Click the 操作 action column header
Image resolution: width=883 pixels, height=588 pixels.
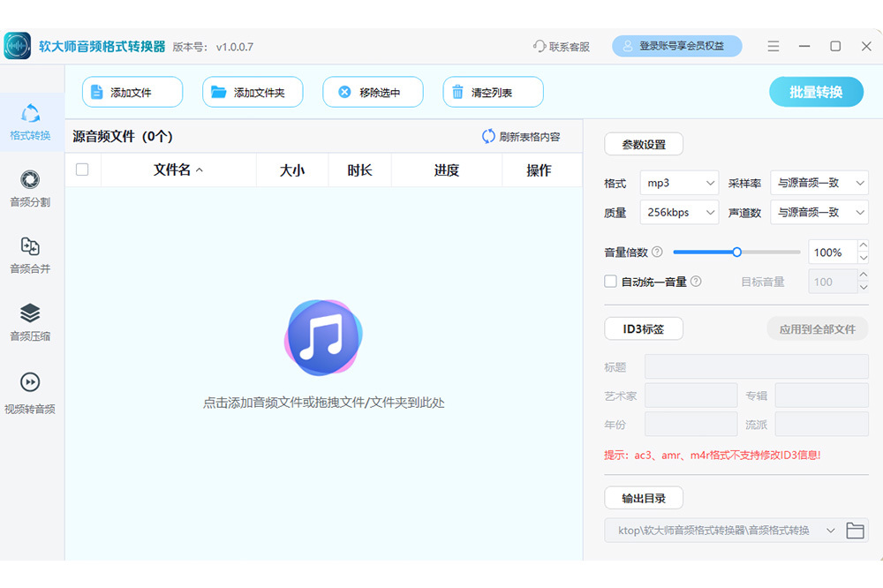point(539,170)
